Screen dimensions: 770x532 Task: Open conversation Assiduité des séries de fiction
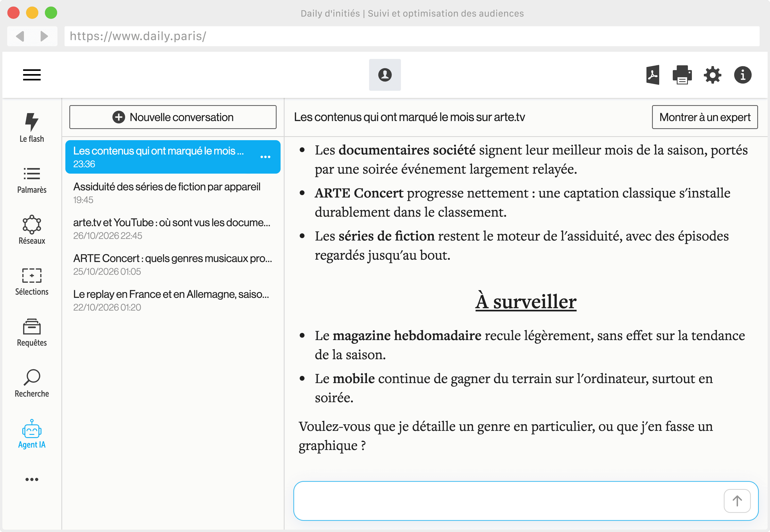(x=173, y=193)
